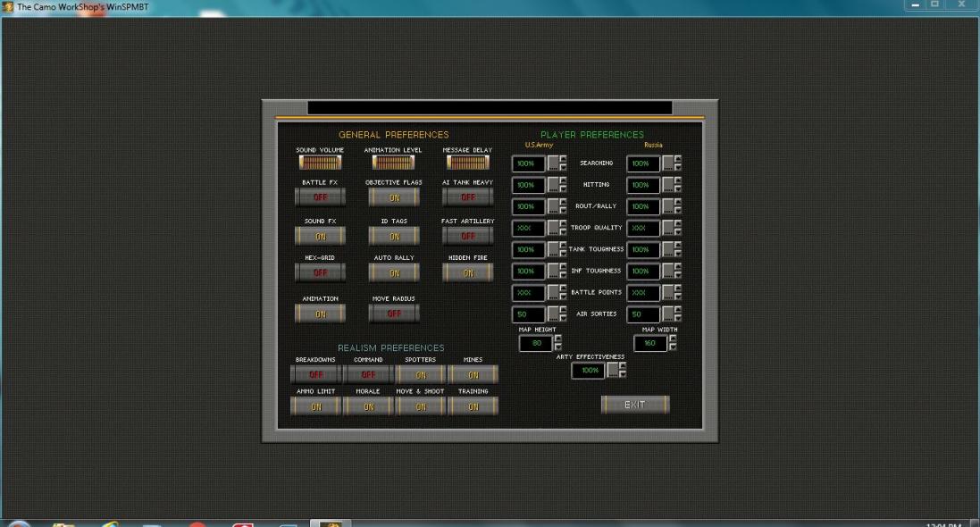This screenshot has width=980, height=527.
Task: Raise the Arty Effectiveness percentage
Action: [623, 365]
